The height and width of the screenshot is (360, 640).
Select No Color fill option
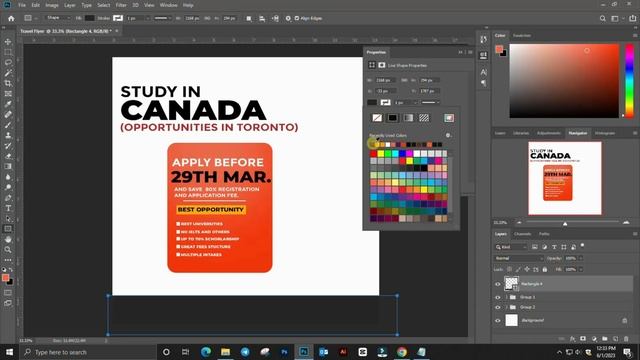[377, 118]
